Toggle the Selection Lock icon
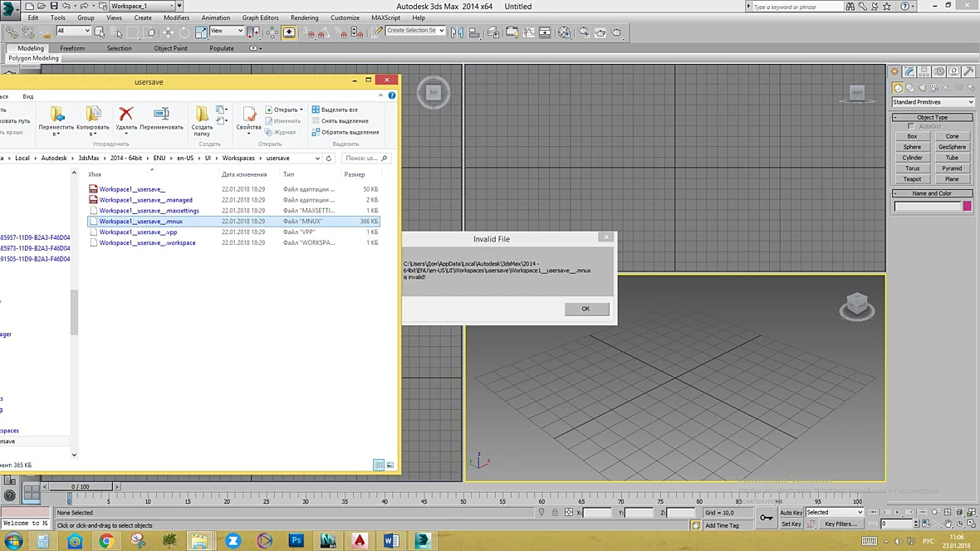 point(555,512)
